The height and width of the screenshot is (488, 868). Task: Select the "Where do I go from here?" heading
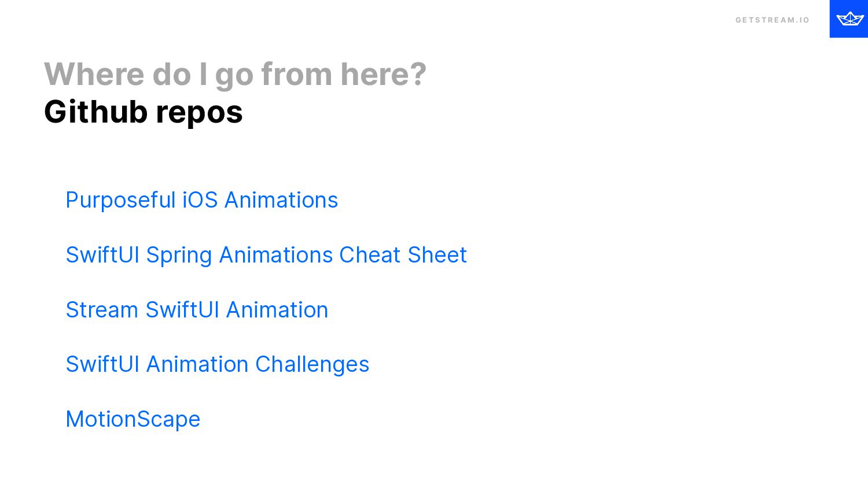point(235,75)
